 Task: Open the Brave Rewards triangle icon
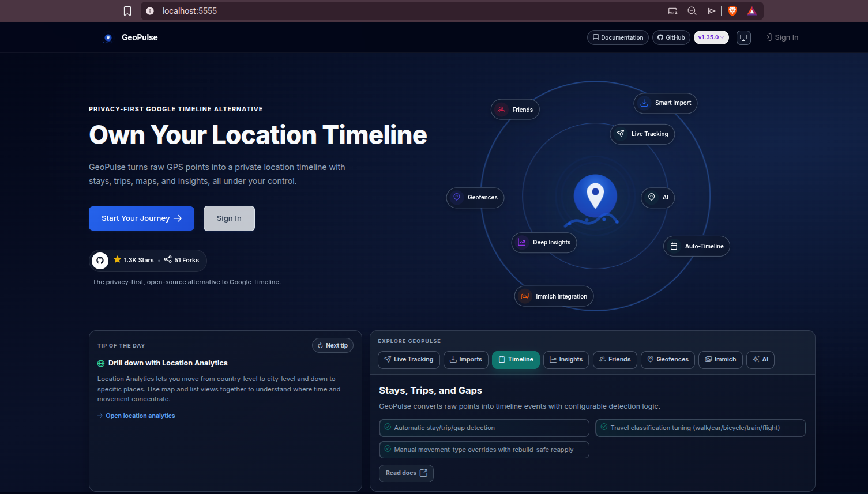[x=751, y=11]
